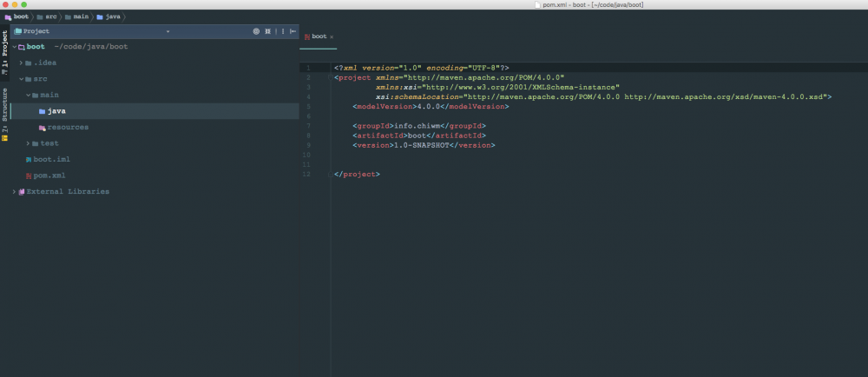Screen dimensions: 868x377
Task: Open Project panel options (vertical dots icon)
Action: pyautogui.click(x=282, y=31)
